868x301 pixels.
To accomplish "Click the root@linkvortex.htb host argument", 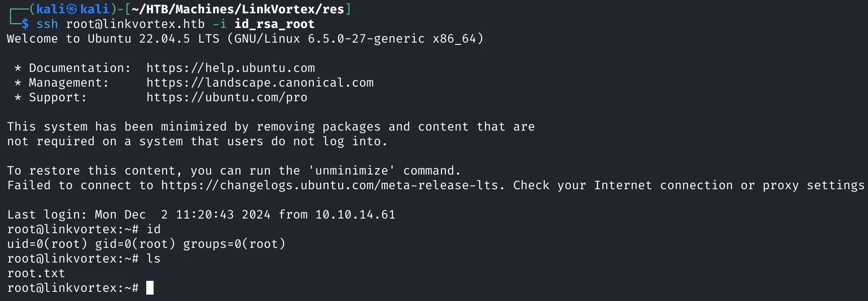I will 135,24.
